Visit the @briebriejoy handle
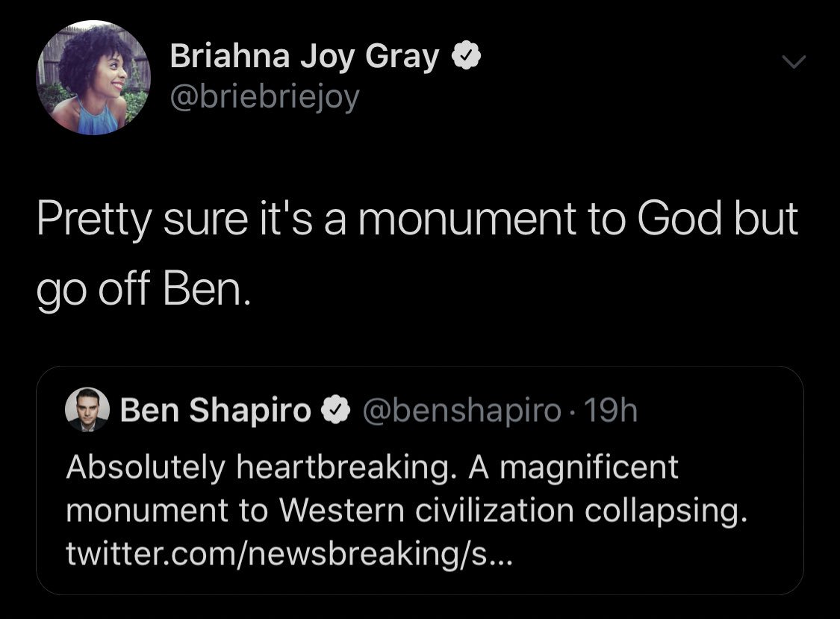 pyautogui.click(x=265, y=96)
